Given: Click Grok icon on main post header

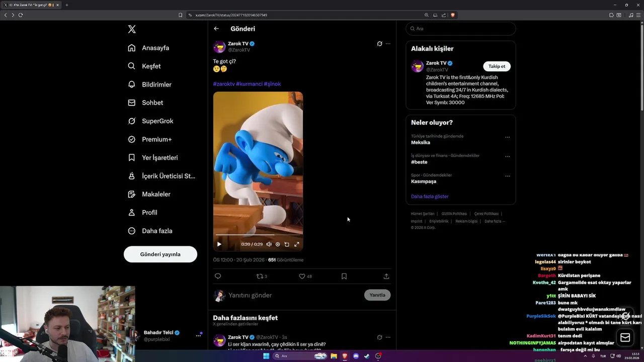Looking at the screenshot, I should [379, 44].
